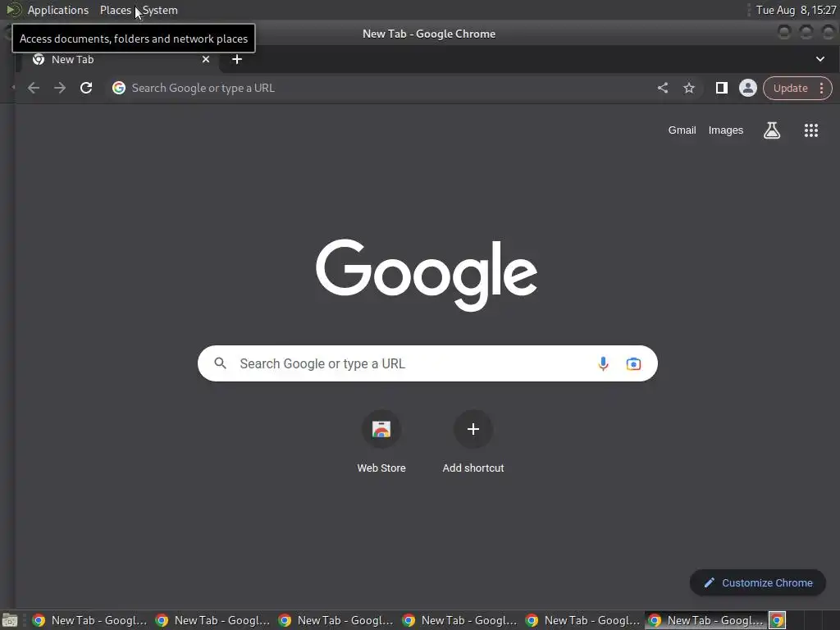
Task: Open the Images link
Action: click(725, 130)
